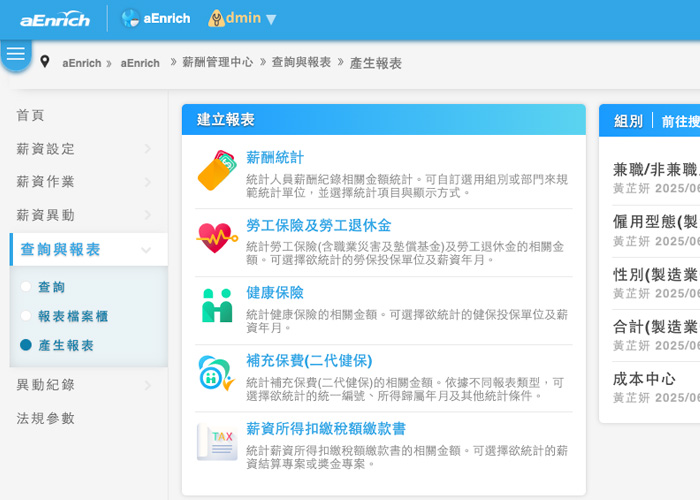This screenshot has width=700, height=500.
Task: Click 薪酬管理中心 breadcrumb link
Action: [x=218, y=62]
